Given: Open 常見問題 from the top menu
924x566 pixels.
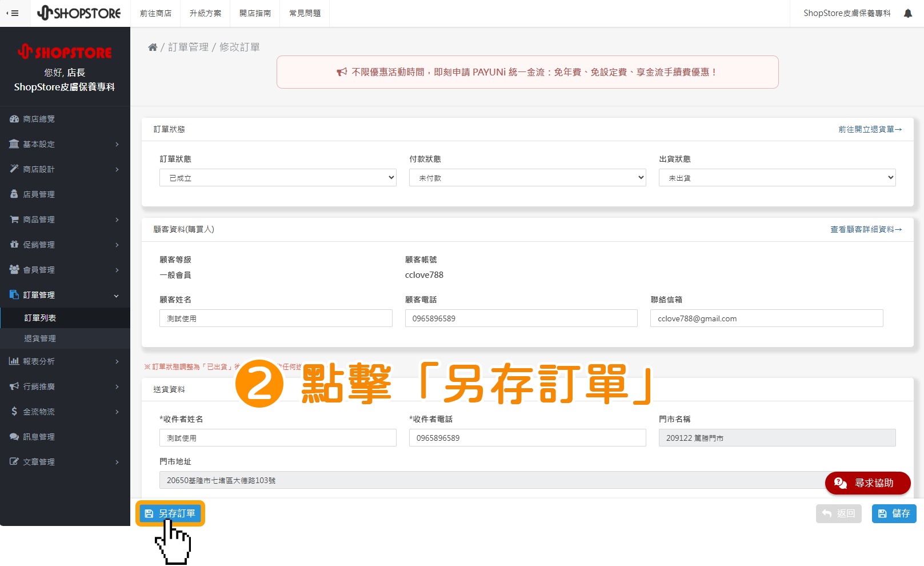Looking at the screenshot, I should pos(304,13).
